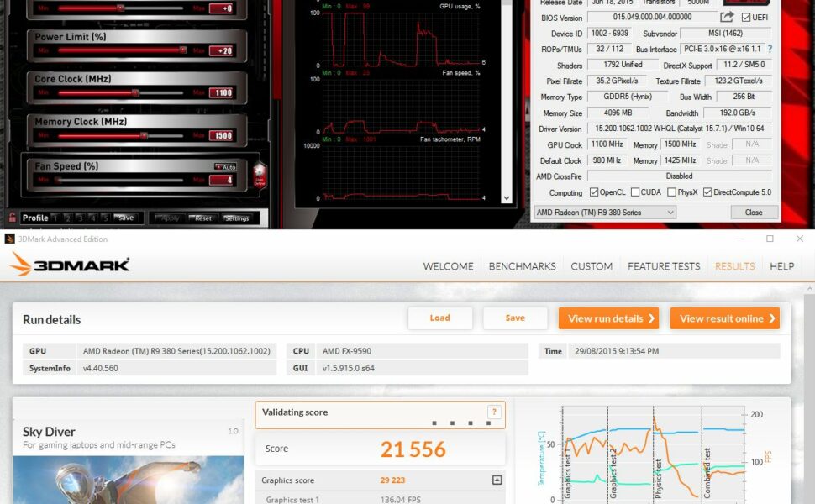Click the Save button in Run details

515,318
